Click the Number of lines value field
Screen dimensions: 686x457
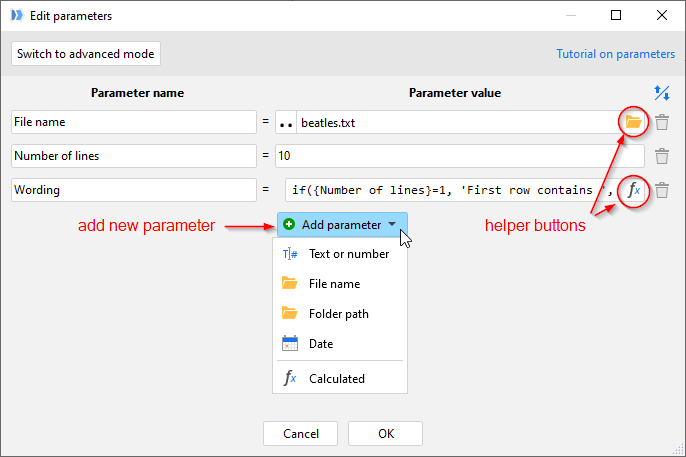[459, 156]
